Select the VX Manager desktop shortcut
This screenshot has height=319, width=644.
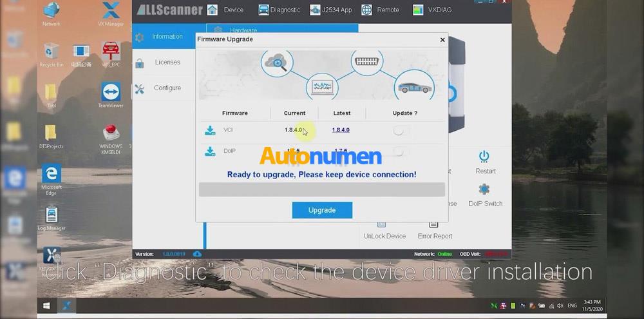(111, 14)
